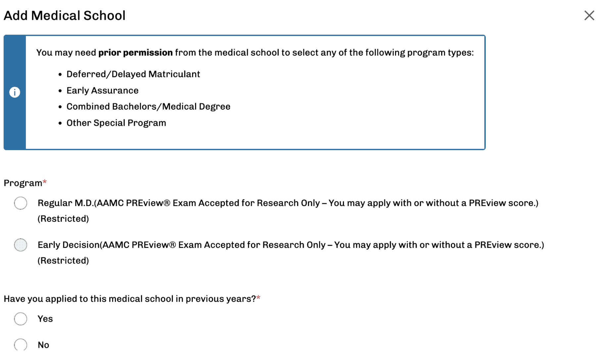Select the Early Decision program option

click(x=21, y=245)
